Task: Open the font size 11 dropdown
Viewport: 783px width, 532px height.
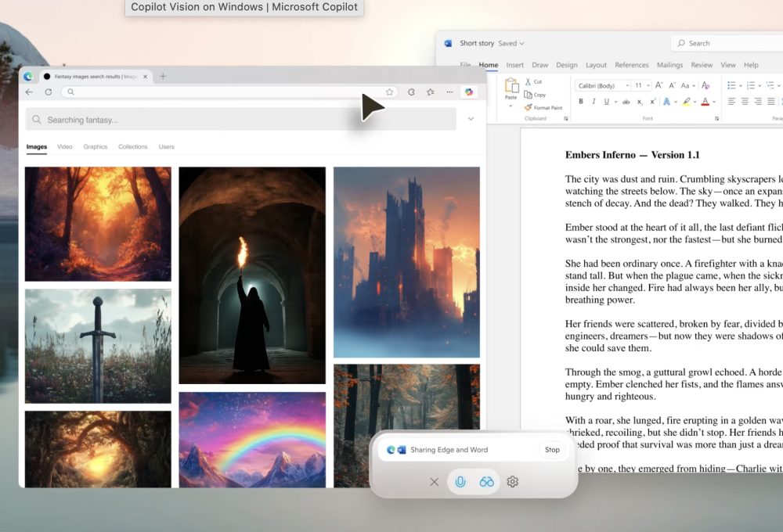Action: (648, 86)
